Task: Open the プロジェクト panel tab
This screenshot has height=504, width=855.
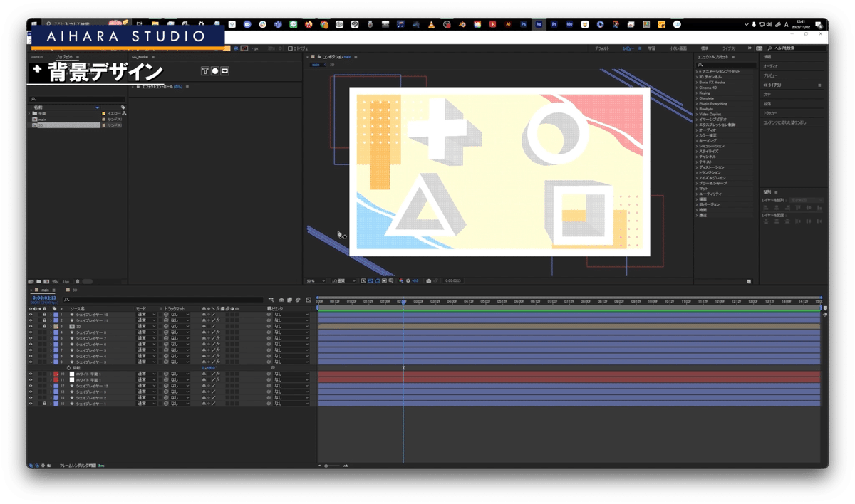Action: [x=64, y=57]
